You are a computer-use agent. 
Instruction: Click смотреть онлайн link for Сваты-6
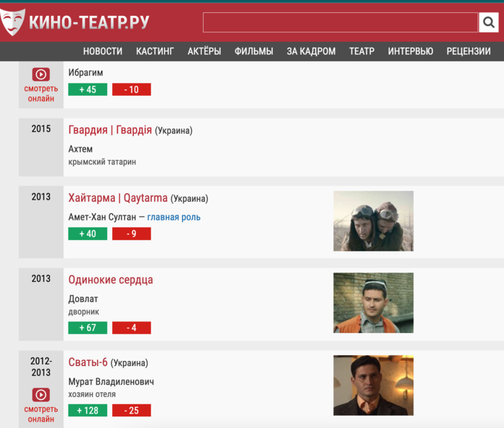point(41,414)
